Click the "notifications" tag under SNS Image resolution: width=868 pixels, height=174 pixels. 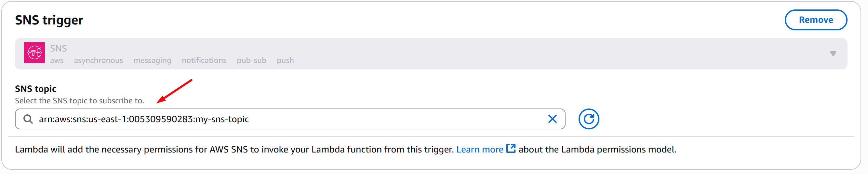pyautogui.click(x=204, y=61)
